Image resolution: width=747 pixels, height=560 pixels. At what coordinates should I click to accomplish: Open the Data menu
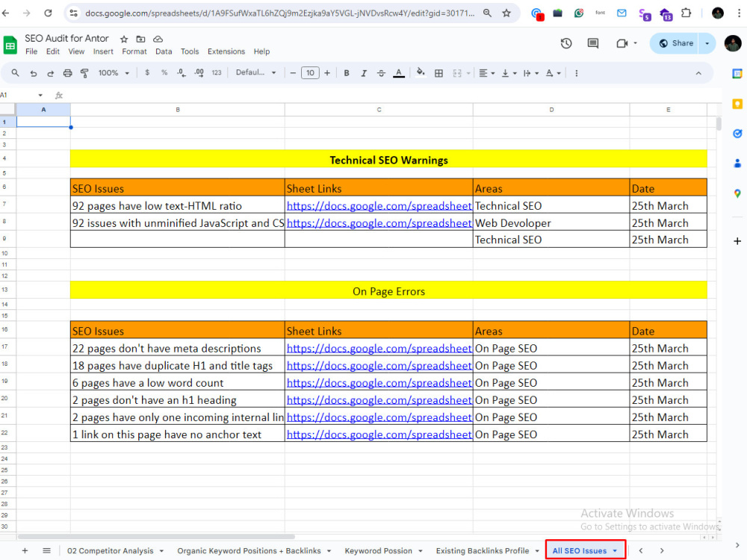coord(164,52)
